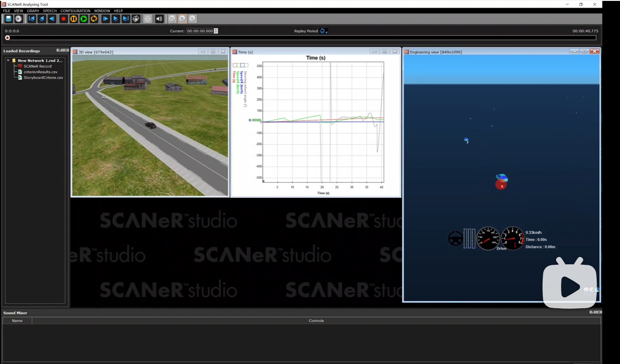Screen dimensions: 620x364
Task: Open settings with the gear icon
Action: (x=18, y=19)
